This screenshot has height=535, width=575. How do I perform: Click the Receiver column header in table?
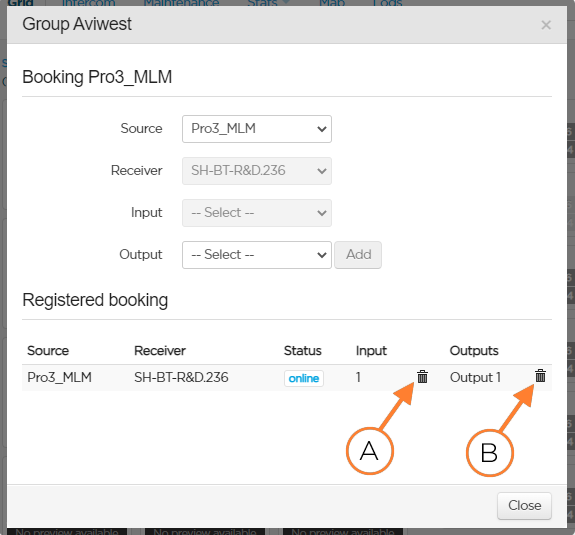[160, 351]
